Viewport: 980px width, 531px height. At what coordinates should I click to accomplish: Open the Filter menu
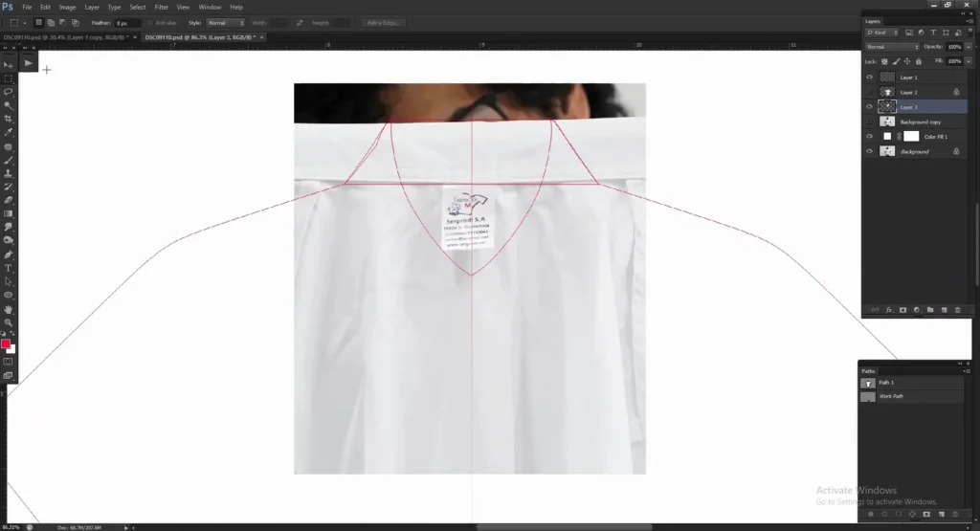[162, 7]
